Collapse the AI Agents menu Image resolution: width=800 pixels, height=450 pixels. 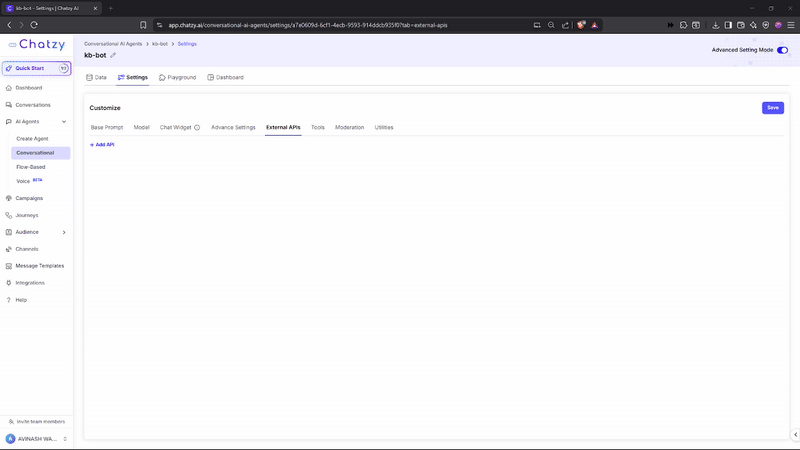(x=64, y=122)
